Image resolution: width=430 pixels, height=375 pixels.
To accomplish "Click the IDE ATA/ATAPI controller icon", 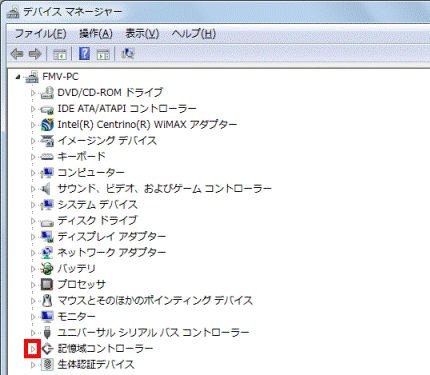I will (x=47, y=109).
